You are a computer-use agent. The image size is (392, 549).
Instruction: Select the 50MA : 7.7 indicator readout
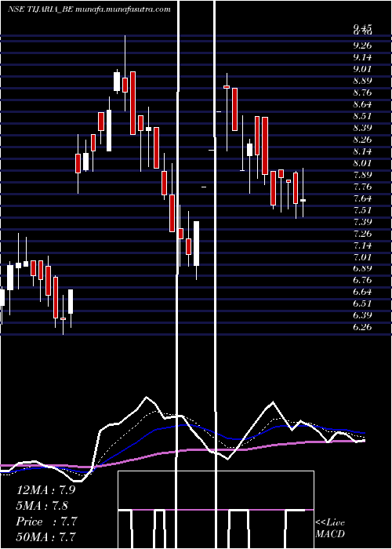pos(45,536)
